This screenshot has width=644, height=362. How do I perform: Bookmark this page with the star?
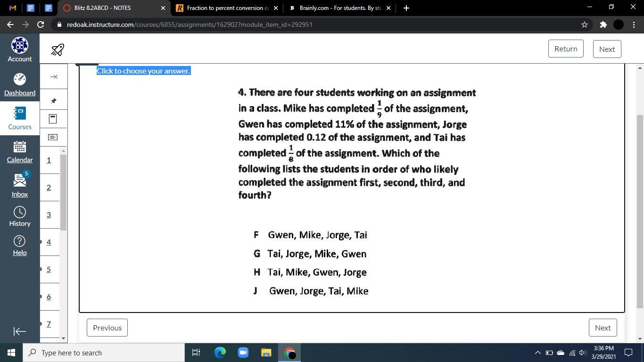click(x=585, y=25)
